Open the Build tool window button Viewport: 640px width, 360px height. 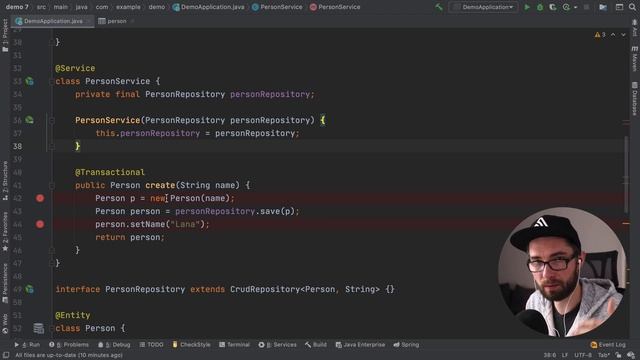coord(316,345)
